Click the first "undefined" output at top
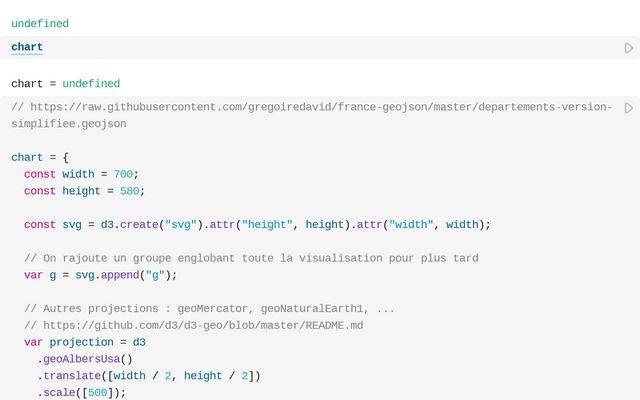This screenshot has width=640, height=400. tap(40, 23)
